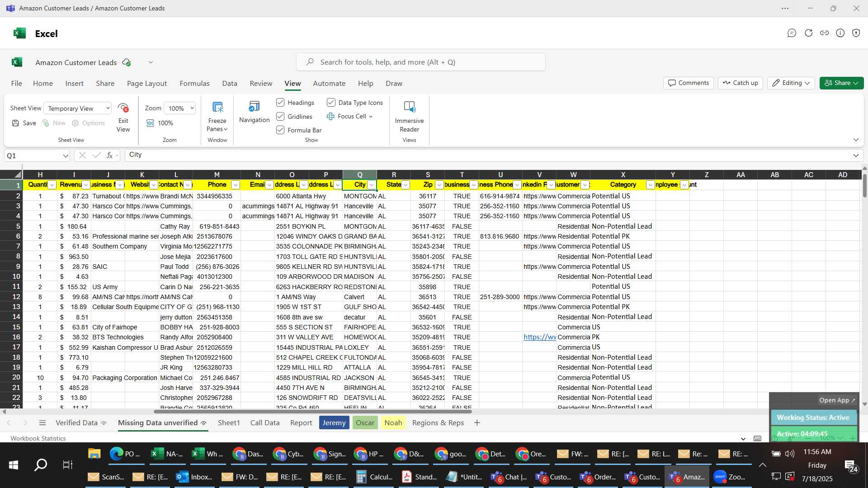Open the file name dropdown chevron
The width and height of the screenshot is (868, 488).
(151, 62)
